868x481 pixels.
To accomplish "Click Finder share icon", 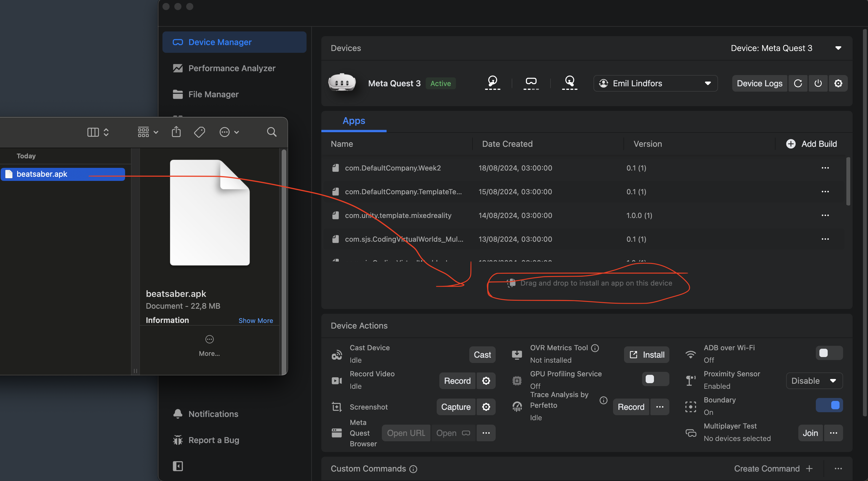I will 176,132.
